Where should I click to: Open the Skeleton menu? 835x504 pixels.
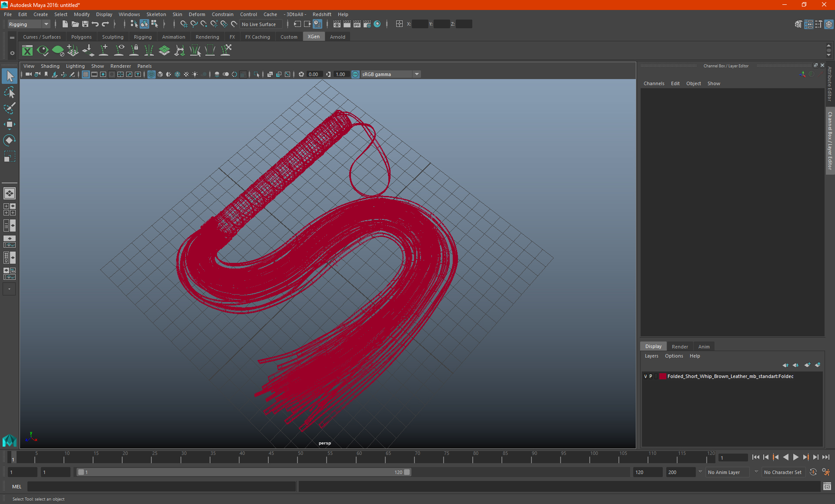click(x=156, y=14)
